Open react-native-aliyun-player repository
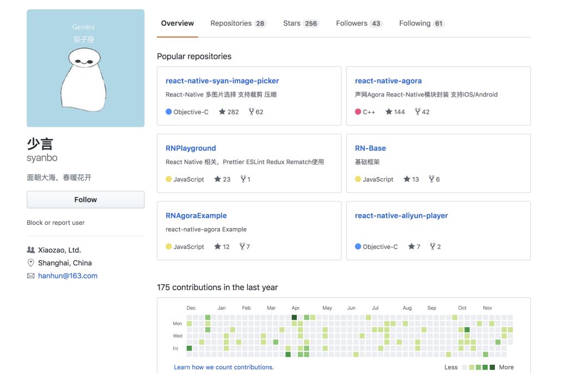Viewport: 588px width, 374px height. coord(401,216)
